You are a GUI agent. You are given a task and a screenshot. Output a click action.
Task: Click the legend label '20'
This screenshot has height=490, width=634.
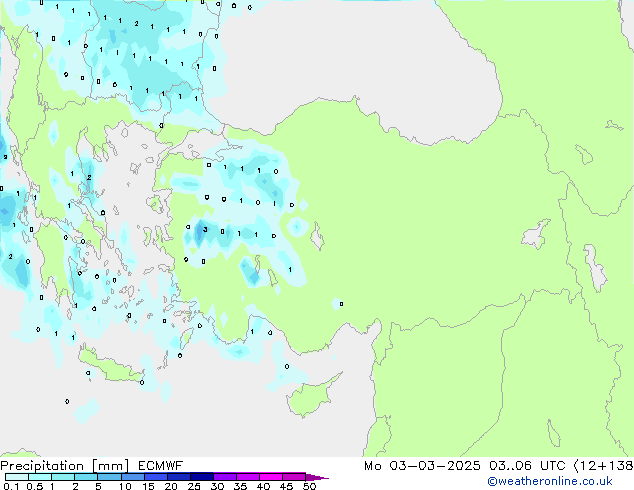171,486
